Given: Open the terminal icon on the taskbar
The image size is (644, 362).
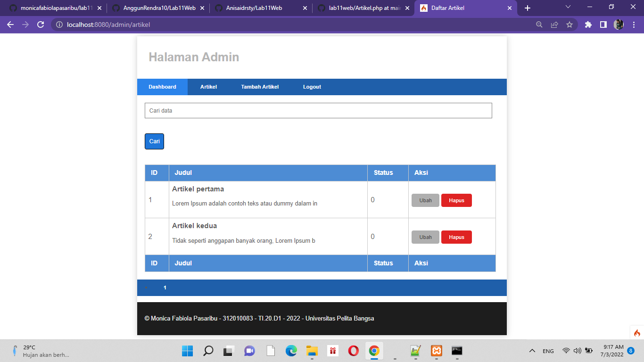Looking at the screenshot, I should (457, 350).
